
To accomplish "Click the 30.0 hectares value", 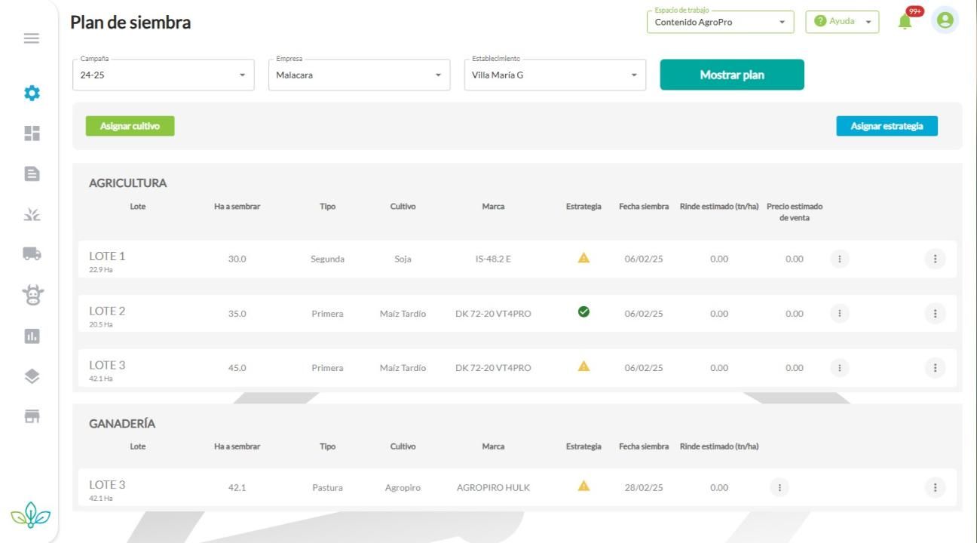I will [x=237, y=259].
